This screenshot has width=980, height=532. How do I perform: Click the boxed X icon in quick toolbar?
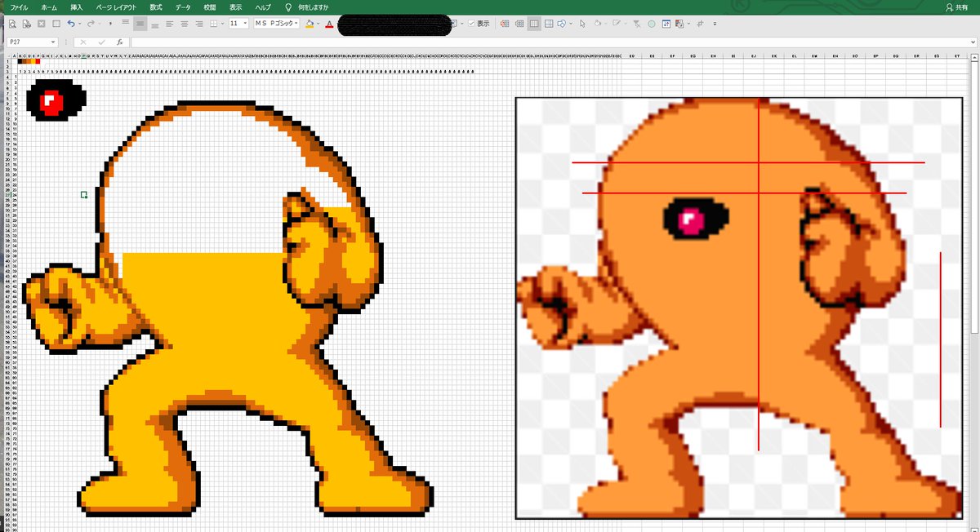pos(42,24)
